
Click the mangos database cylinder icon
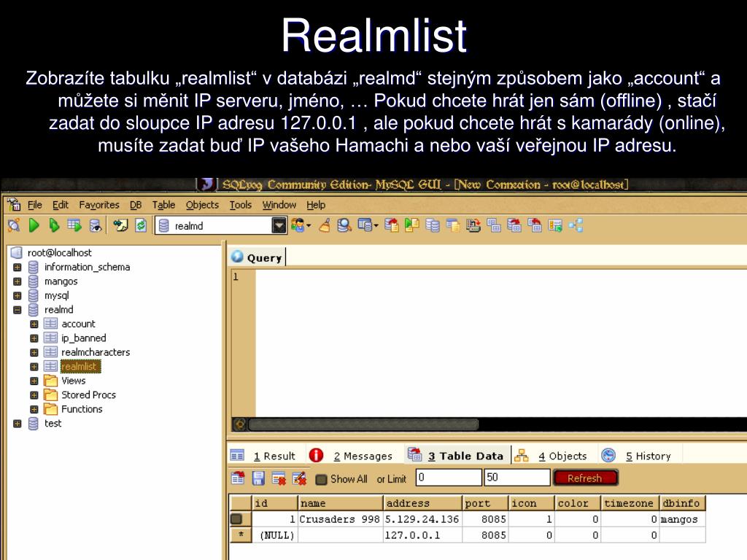point(34,281)
